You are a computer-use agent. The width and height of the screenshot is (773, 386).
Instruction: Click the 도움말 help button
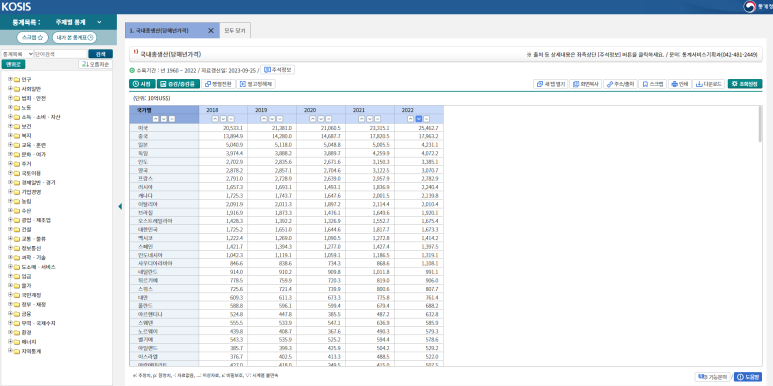(x=748, y=377)
